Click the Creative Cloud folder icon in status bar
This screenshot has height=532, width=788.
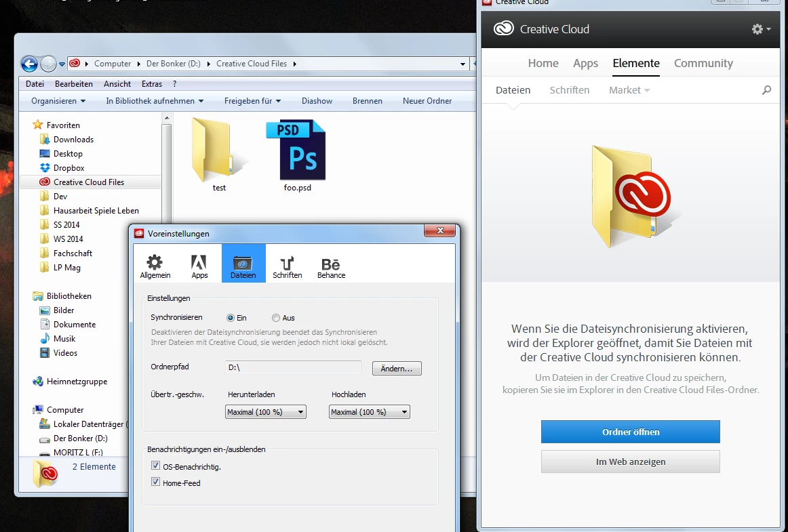pos(45,473)
